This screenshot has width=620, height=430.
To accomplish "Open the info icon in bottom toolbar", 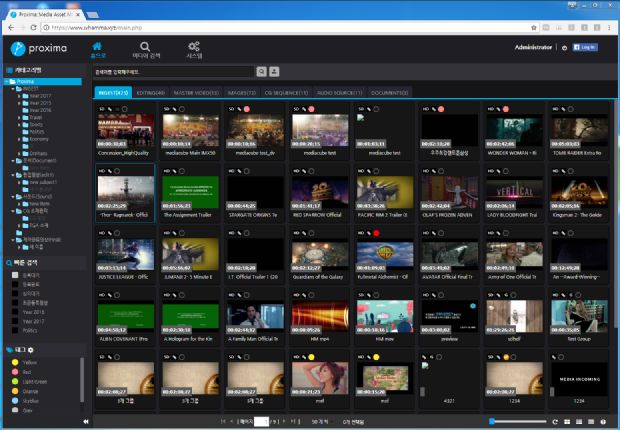I will click(603, 422).
